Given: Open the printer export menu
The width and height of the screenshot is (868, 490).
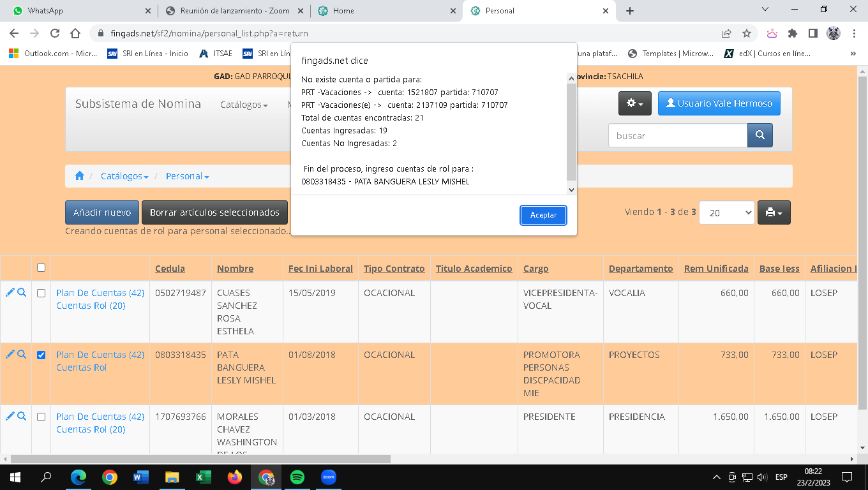Looking at the screenshot, I should coord(774,212).
